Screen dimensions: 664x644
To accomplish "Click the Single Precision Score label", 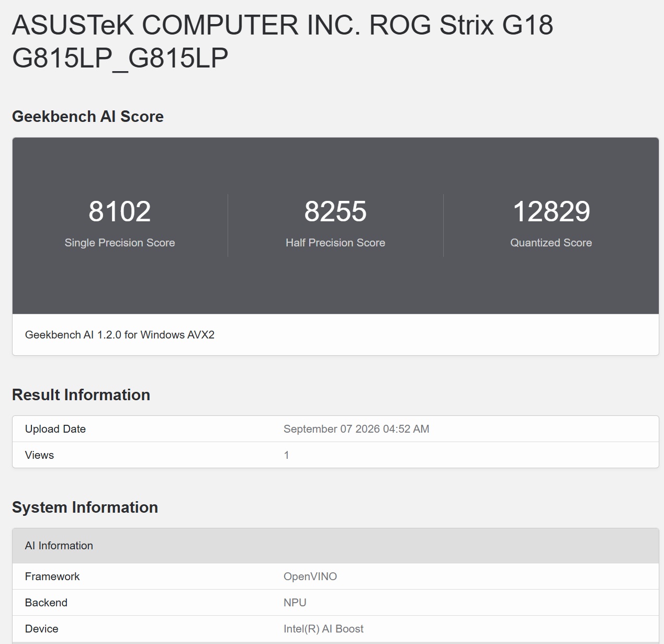I will [120, 243].
